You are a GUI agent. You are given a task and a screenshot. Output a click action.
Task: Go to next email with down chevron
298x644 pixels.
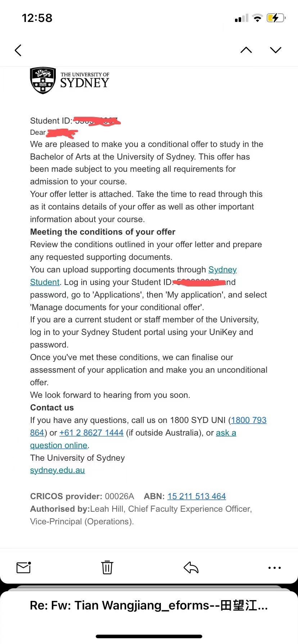coord(276,50)
